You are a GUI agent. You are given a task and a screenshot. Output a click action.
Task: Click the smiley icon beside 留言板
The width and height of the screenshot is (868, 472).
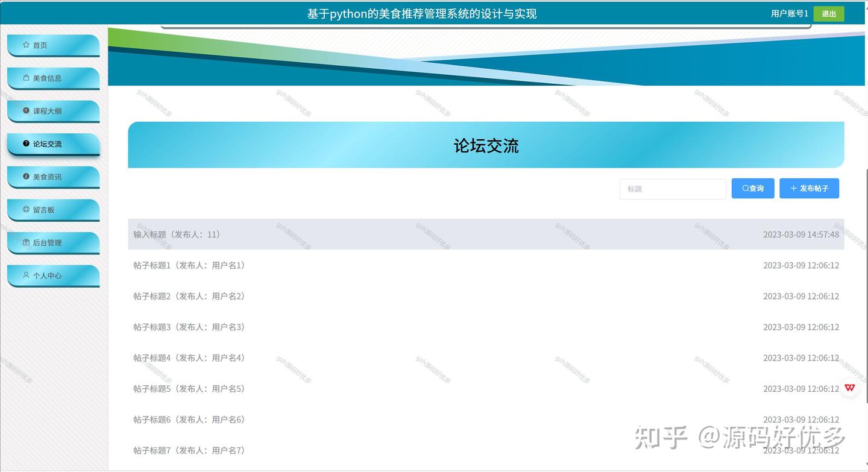(x=25, y=209)
